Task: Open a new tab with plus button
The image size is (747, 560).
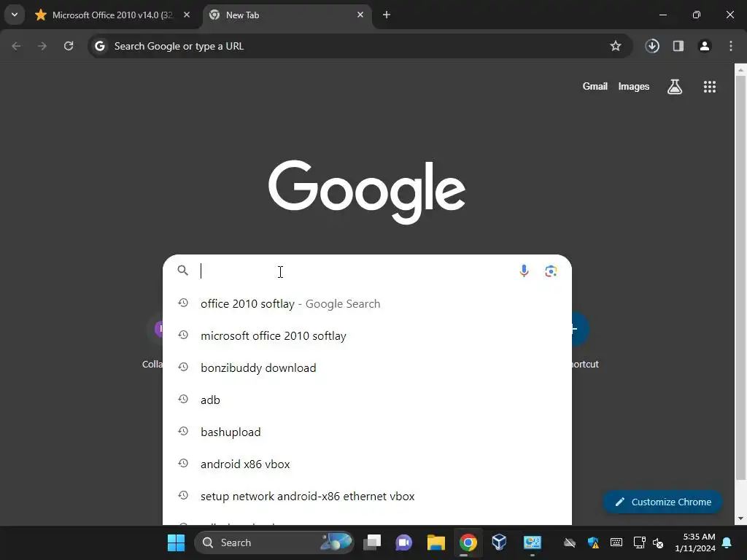Action: (x=387, y=15)
